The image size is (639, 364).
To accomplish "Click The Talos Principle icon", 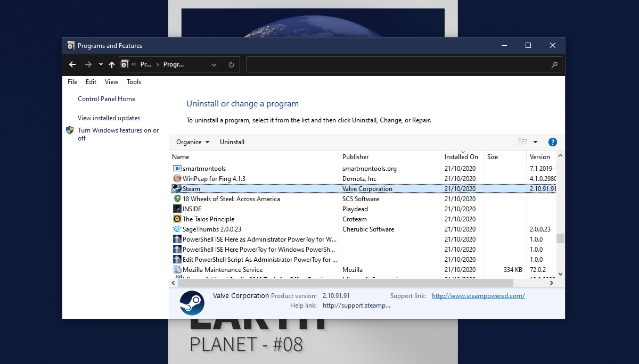I will [x=177, y=219].
